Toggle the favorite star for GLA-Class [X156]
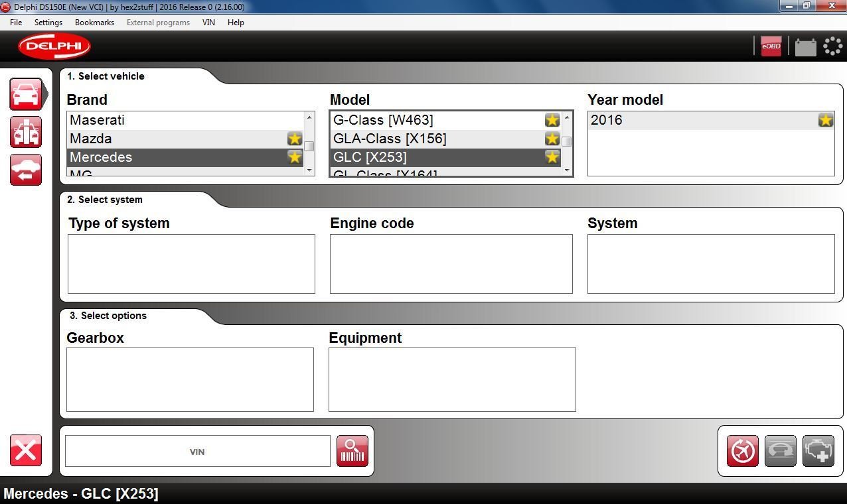The width and height of the screenshot is (847, 504). pos(552,139)
